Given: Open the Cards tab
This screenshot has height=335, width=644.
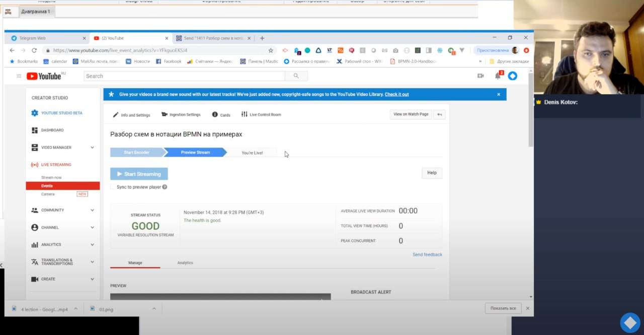Looking at the screenshot, I should pyautogui.click(x=221, y=115).
